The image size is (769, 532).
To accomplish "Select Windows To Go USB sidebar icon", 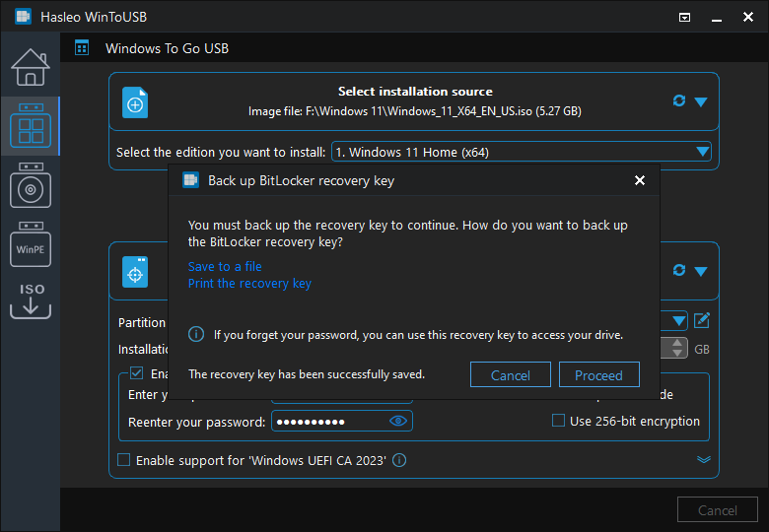I will tap(31, 125).
